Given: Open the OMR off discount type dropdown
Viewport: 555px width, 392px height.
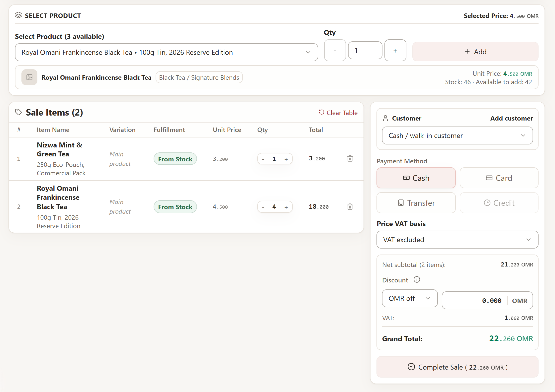Looking at the screenshot, I should click(x=410, y=298).
